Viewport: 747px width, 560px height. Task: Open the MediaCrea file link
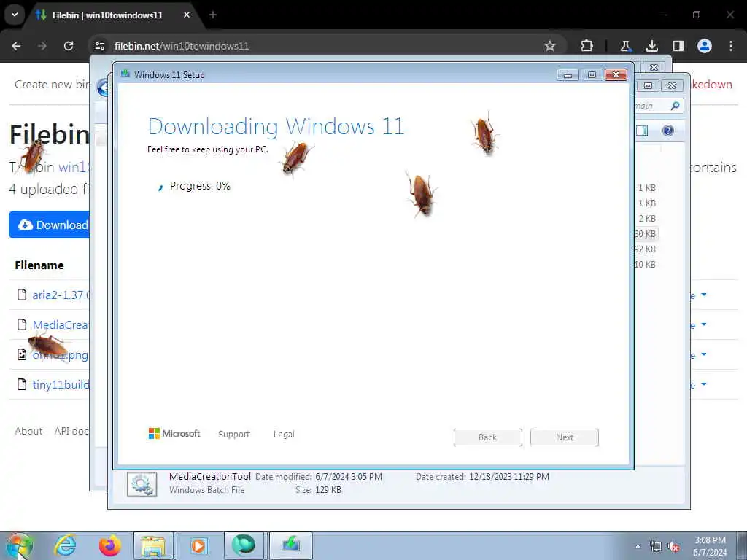pyautogui.click(x=61, y=324)
